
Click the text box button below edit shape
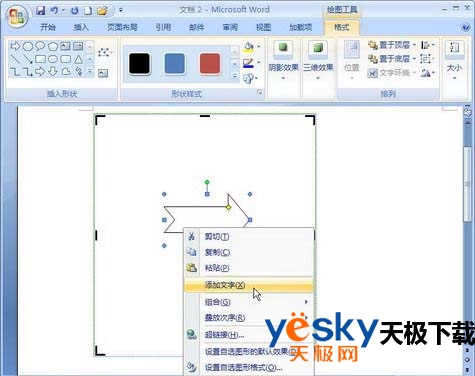103,73
